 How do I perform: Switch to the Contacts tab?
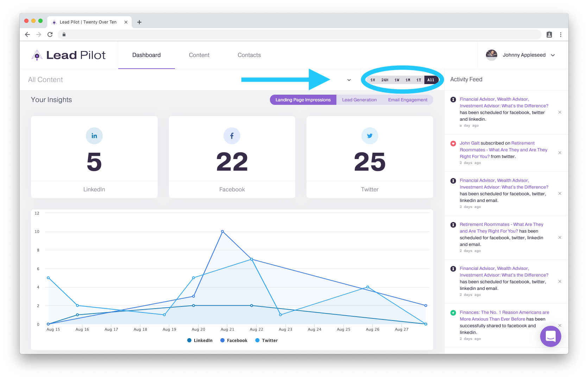pyautogui.click(x=249, y=55)
